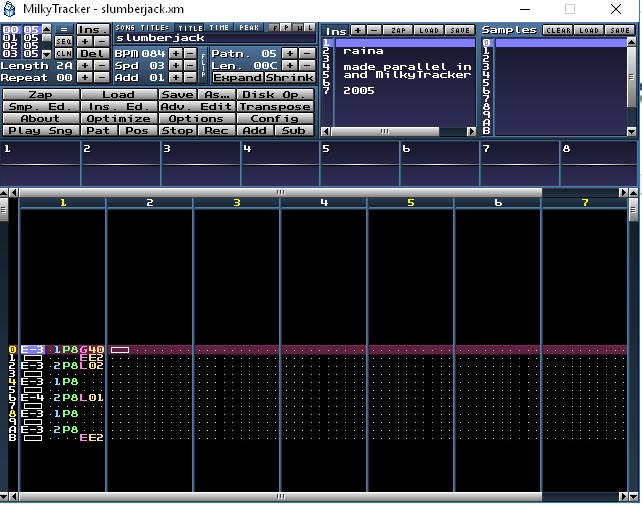Decrease song Length with minus button
The image size is (642, 508).
[x=101, y=65]
